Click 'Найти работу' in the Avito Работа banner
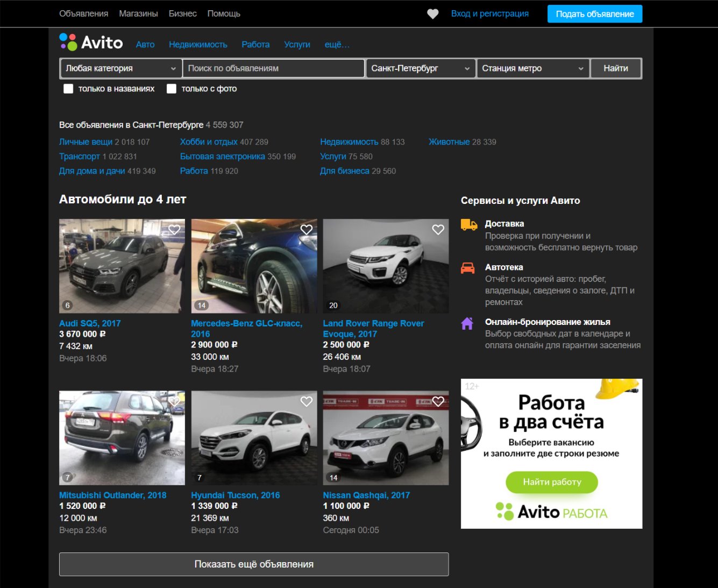 tap(551, 482)
